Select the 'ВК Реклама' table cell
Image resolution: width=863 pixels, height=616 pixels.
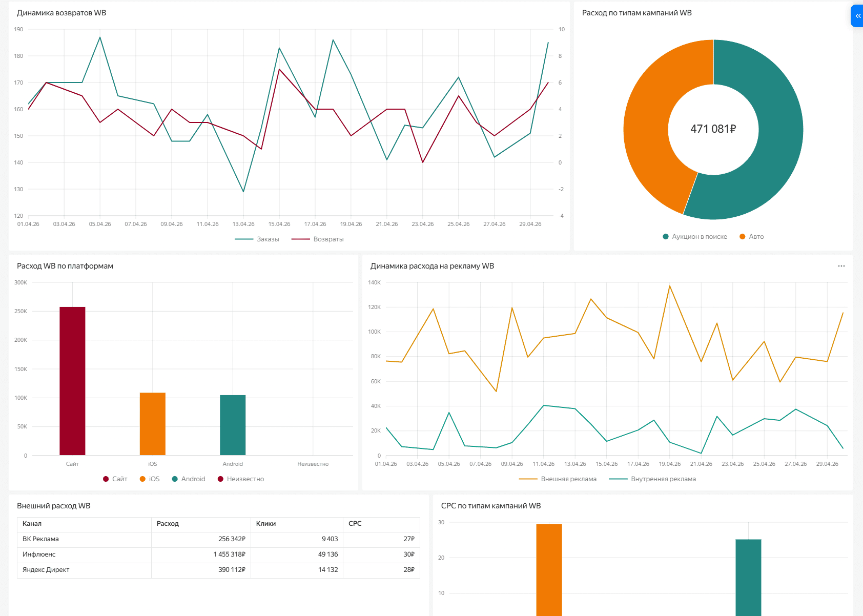[84, 539]
